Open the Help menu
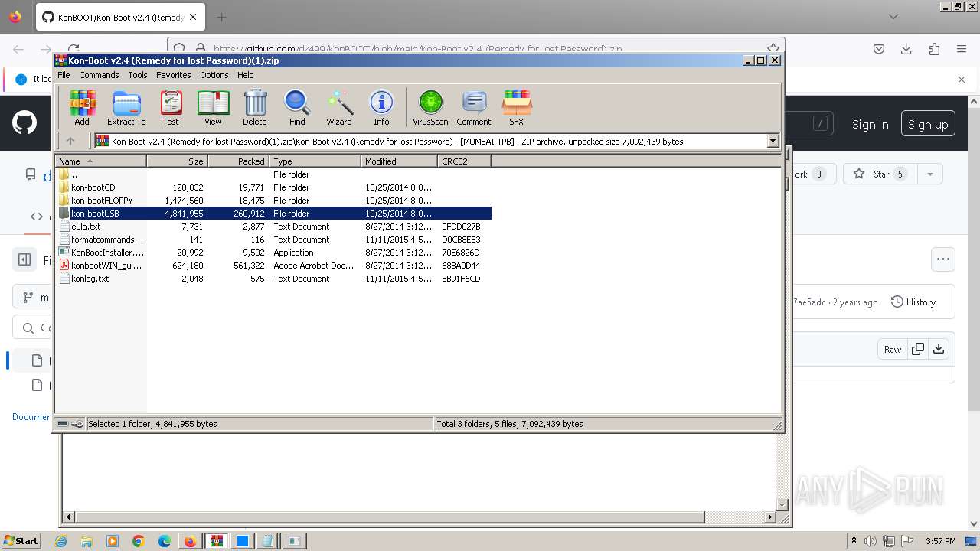Image resolution: width=980 pixels, height=551 pixels. [246, 75]
